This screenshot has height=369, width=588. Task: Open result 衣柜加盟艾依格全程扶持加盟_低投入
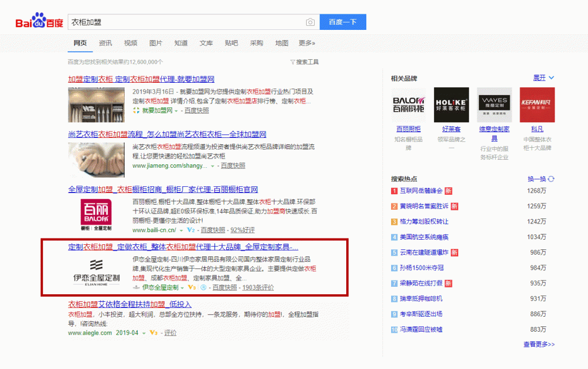pos(130,305)
